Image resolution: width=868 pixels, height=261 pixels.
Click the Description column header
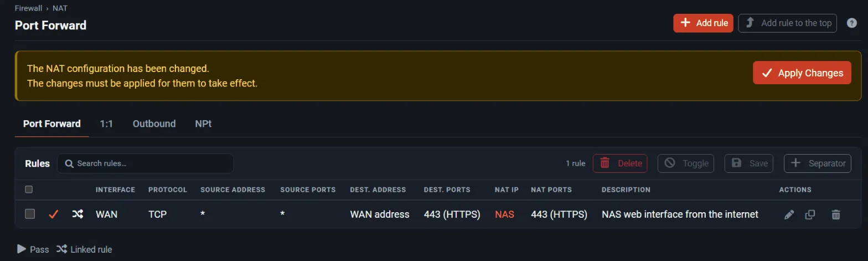click(626, 190)
